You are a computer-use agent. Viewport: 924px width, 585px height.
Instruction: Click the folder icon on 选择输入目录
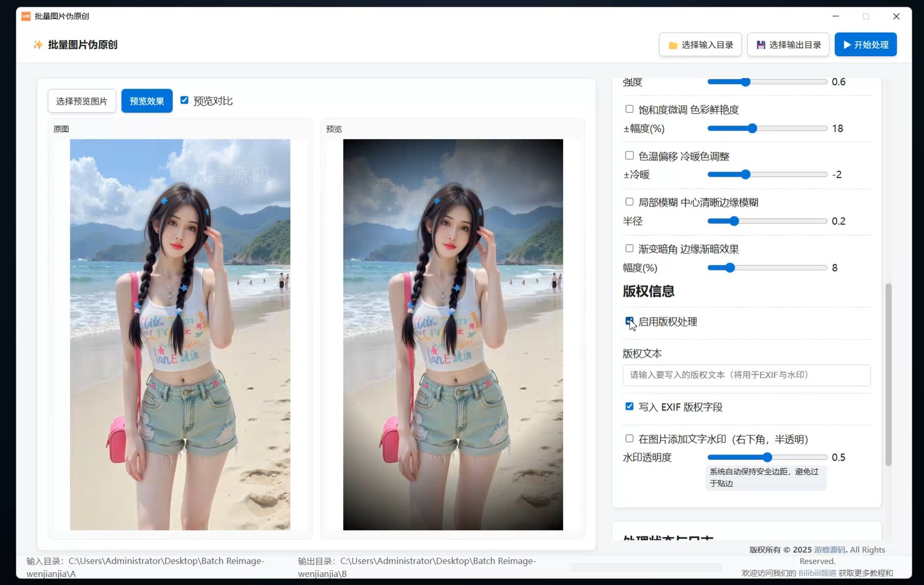point(673,45)
